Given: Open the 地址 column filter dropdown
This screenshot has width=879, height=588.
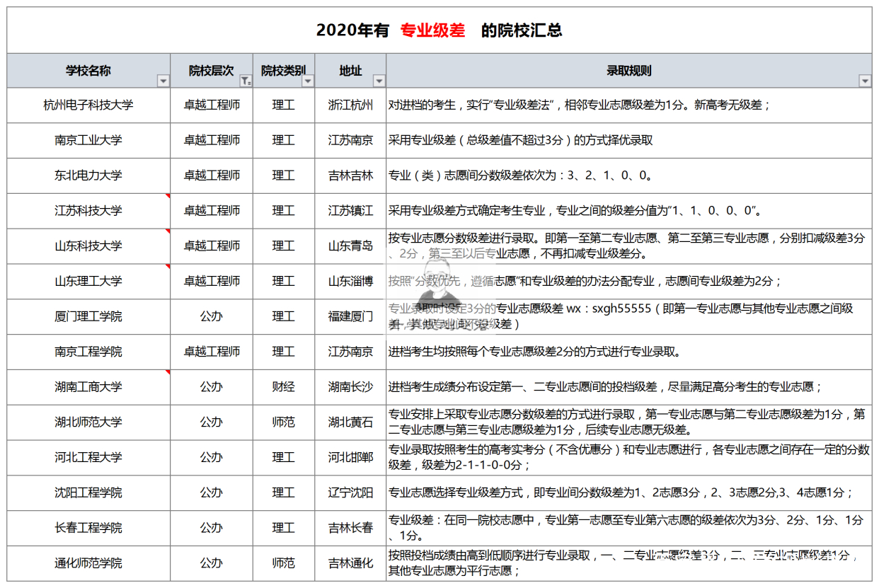Looking at the screenshot, I should coord(379,81).
